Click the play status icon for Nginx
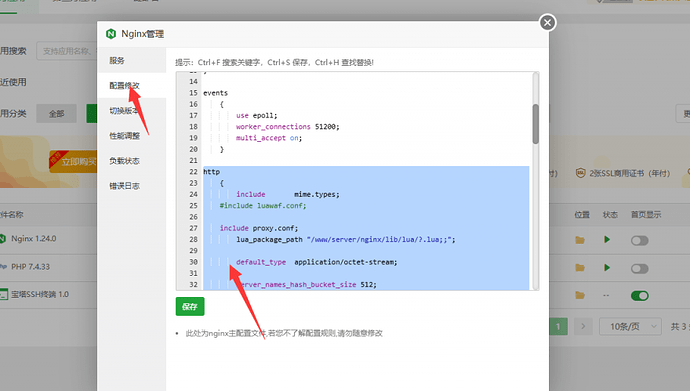 (607, 240)
